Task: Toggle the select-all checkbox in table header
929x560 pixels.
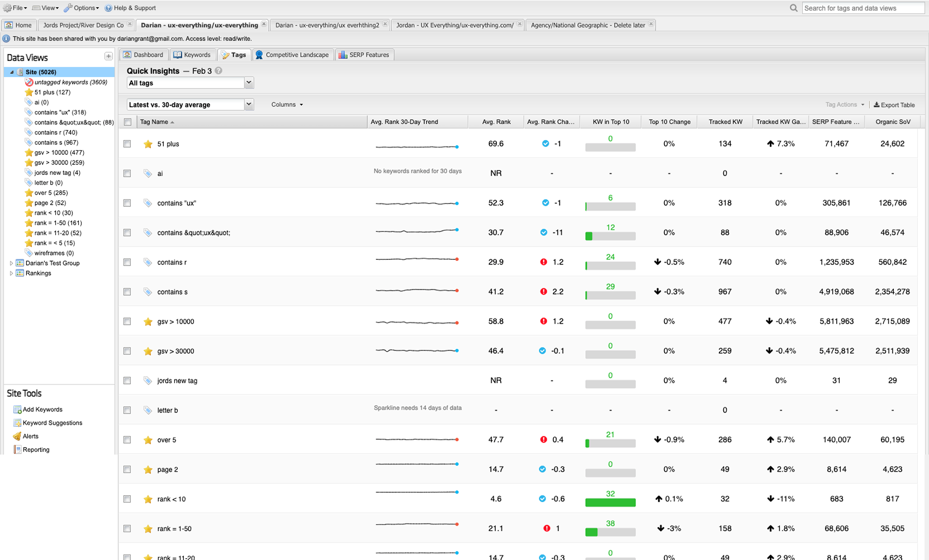Action: click(127, 122)
